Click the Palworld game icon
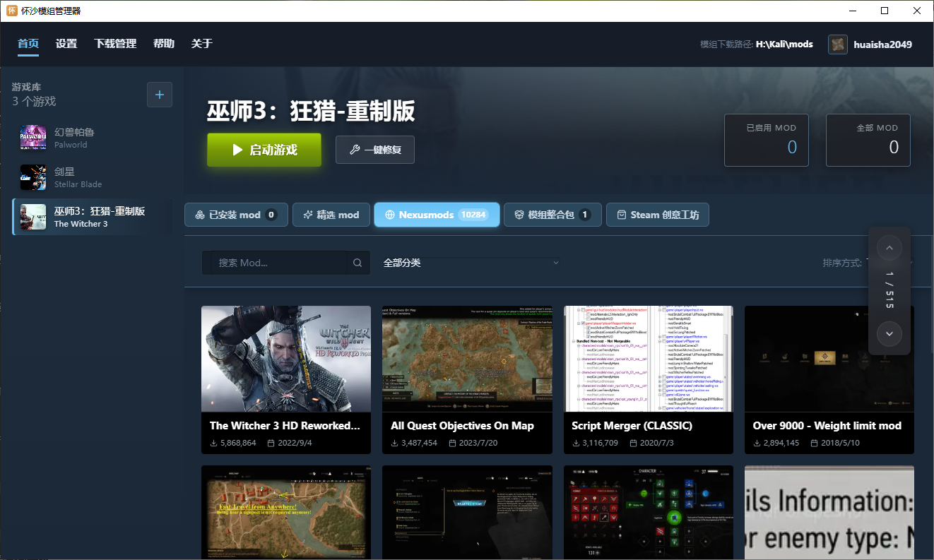The width and height of the screenshot is (934, 560). [33, 138]
